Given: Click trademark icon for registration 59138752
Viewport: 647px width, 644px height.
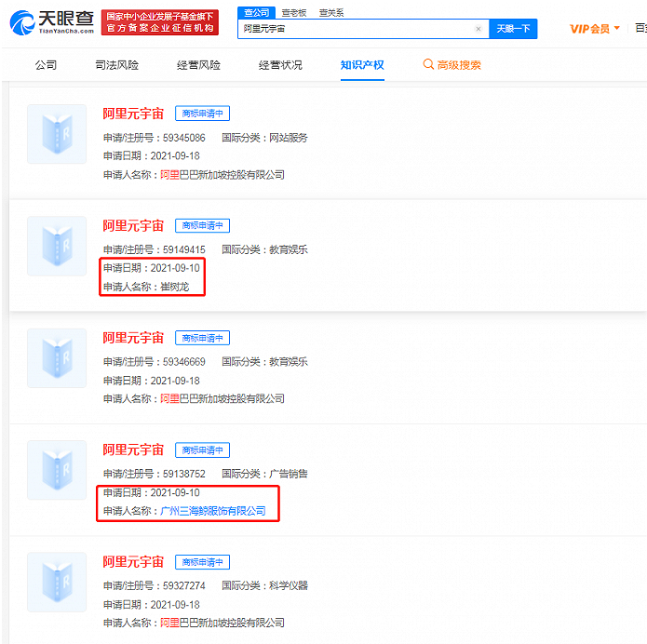Looking at the screenshot, I should click(x=57, y=470).
